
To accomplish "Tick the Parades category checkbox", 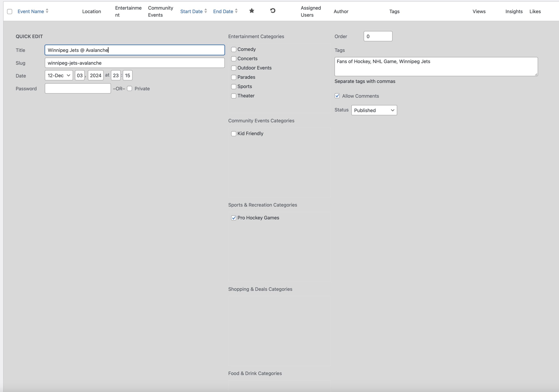I will (x=234, y=77).
